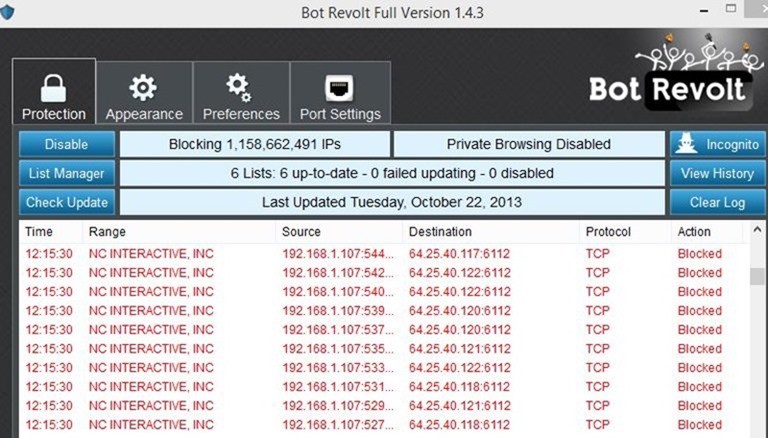Open the List Manager

(67, 173)
